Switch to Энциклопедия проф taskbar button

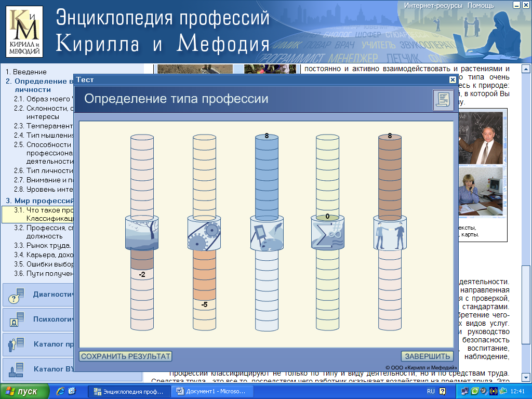pyautogui.click(x=129, y=392)
